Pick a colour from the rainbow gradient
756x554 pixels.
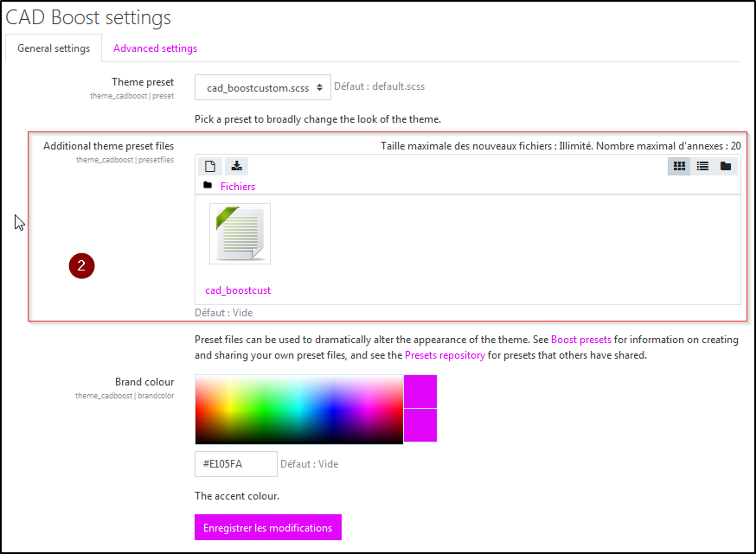point(298,409)
